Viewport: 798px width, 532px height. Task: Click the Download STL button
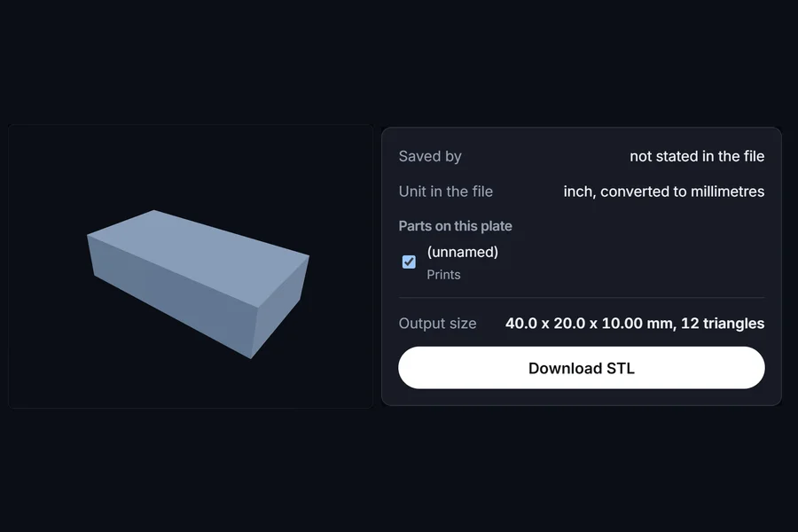click(581, 368)
